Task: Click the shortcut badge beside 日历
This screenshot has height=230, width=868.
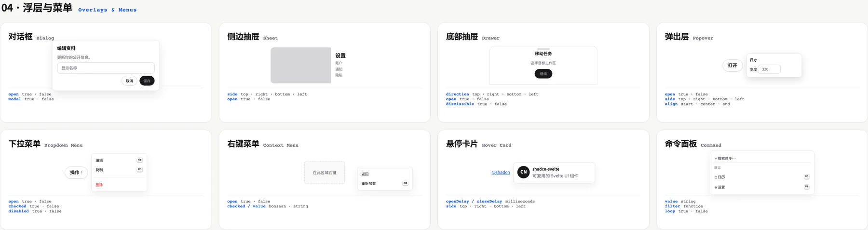Action: tap(806, 176)
